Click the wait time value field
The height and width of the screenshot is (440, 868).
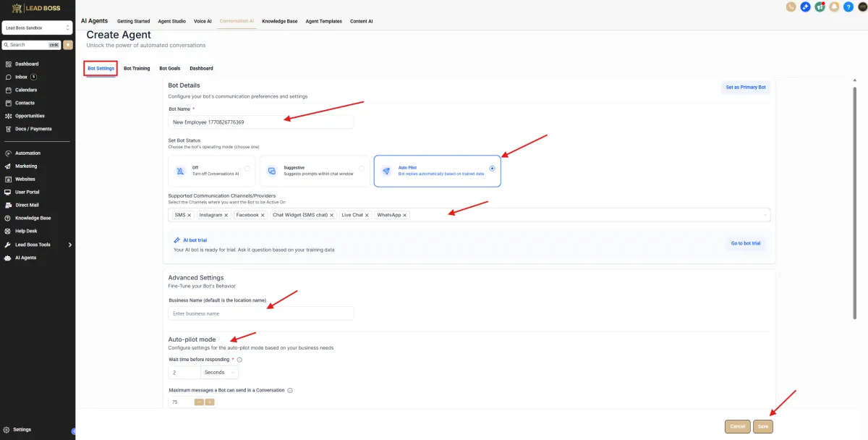(185, 372)
